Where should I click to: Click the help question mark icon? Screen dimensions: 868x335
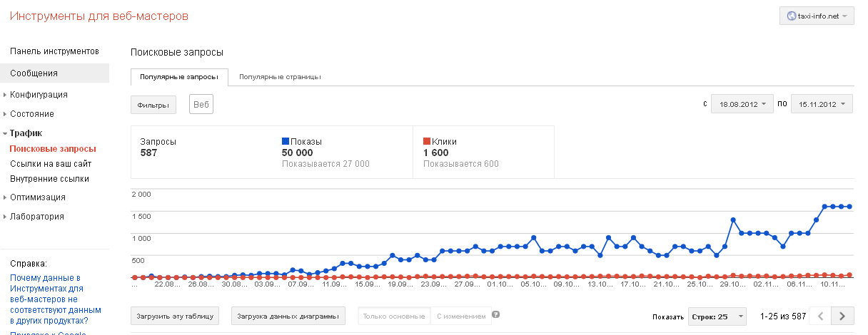coord(496,314)
